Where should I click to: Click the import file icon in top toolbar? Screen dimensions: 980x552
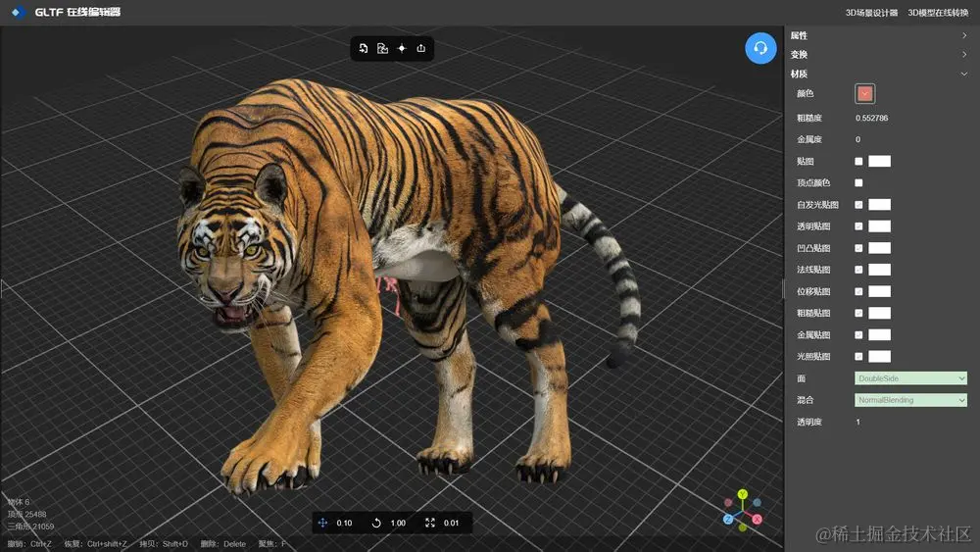pos(364,48)
